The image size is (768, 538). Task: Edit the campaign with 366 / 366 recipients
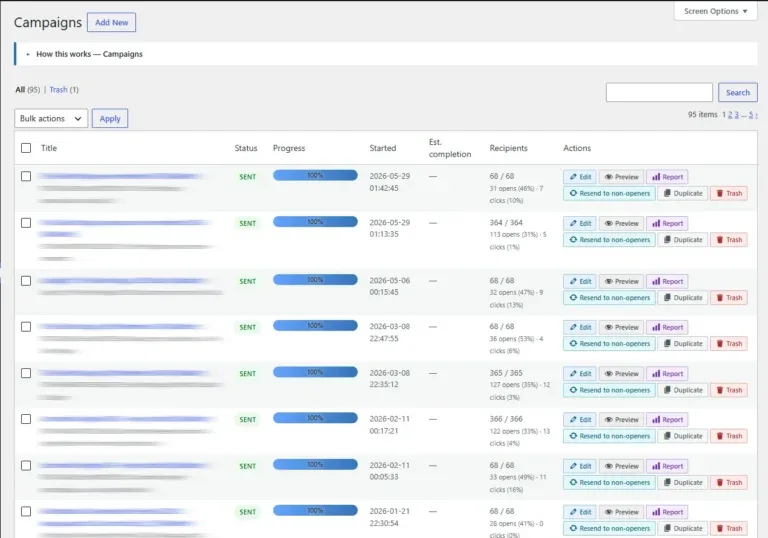(580, 419)
